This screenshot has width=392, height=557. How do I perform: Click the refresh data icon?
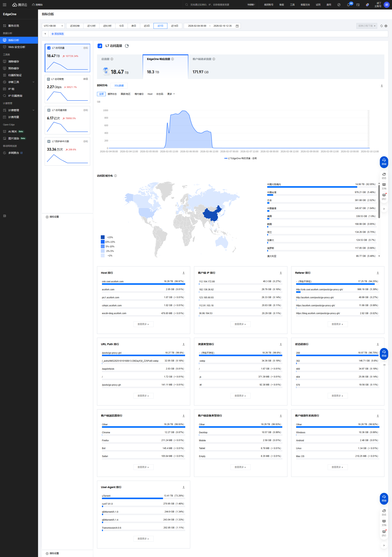[x=381, y=26]
